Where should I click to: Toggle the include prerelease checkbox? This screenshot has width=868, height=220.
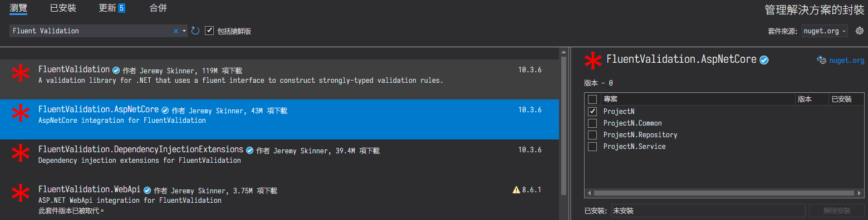[209, 31]
